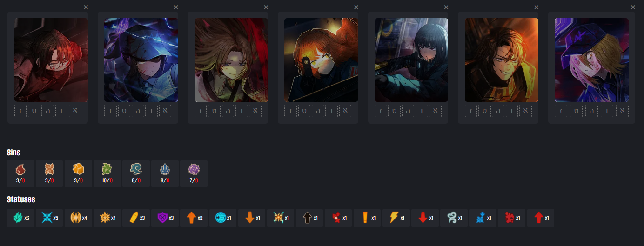Click the Tremor status icon showing x4
The width and height of the screenshot is (644, 246).
coord(78,218)
